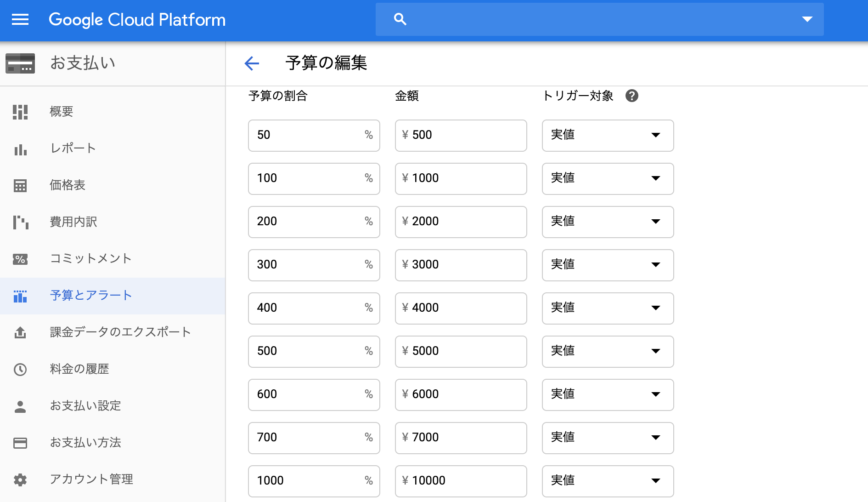Click the 1000 percent input field
This screenshot has width=868, height=502.
tap(314, 481)
